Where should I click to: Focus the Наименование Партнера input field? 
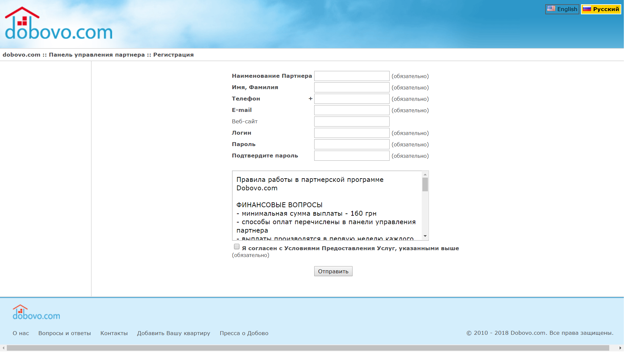[352, 76]
